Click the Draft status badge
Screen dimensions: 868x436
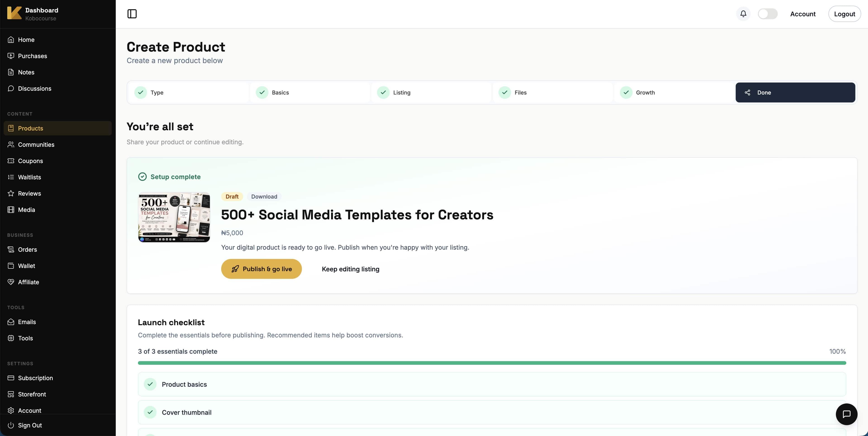click(x=232, y=197)
